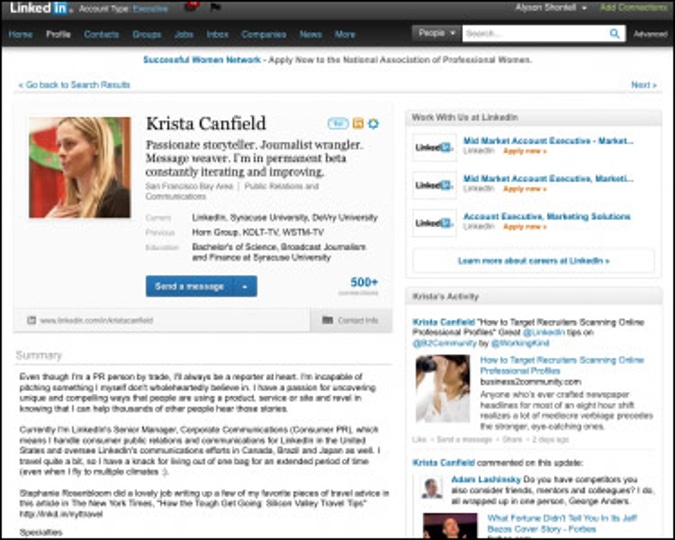Open the Profile menu
The height and width of the screenshot is (540, 675).
(x=58, y=34)
